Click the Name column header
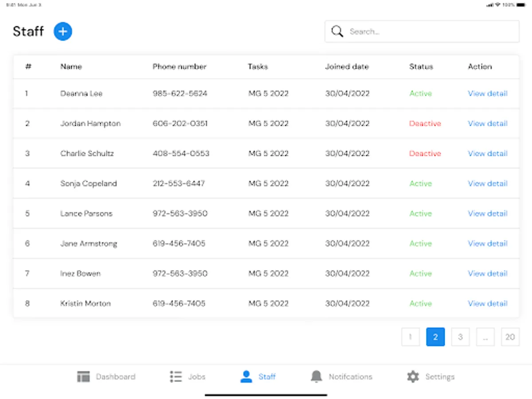532x399 pixels. point(71,66)
